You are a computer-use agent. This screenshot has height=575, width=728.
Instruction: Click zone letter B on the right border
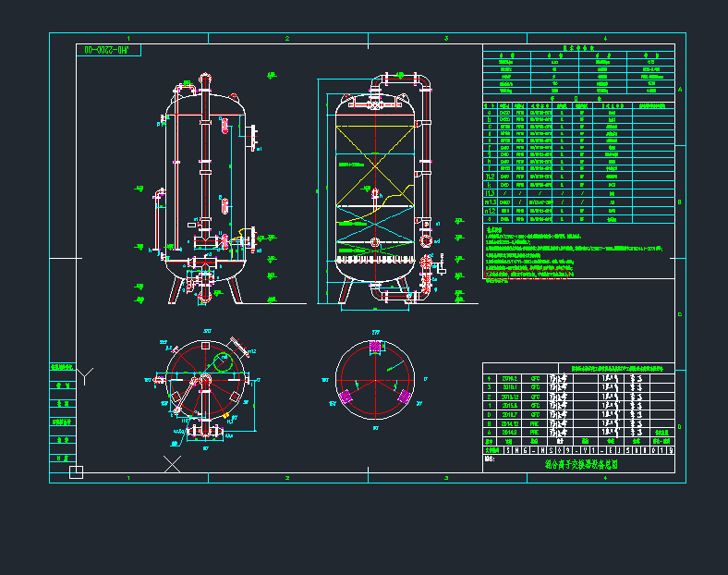click(x=680, y=202)
